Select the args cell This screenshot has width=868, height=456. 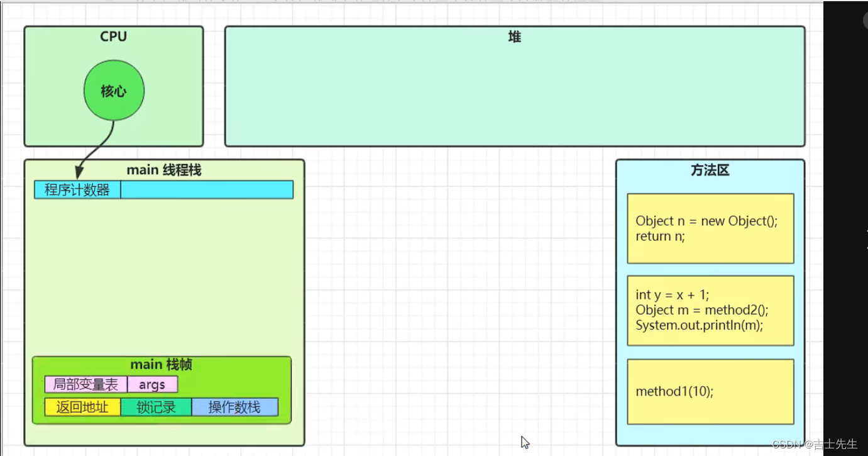pos(152,384)
